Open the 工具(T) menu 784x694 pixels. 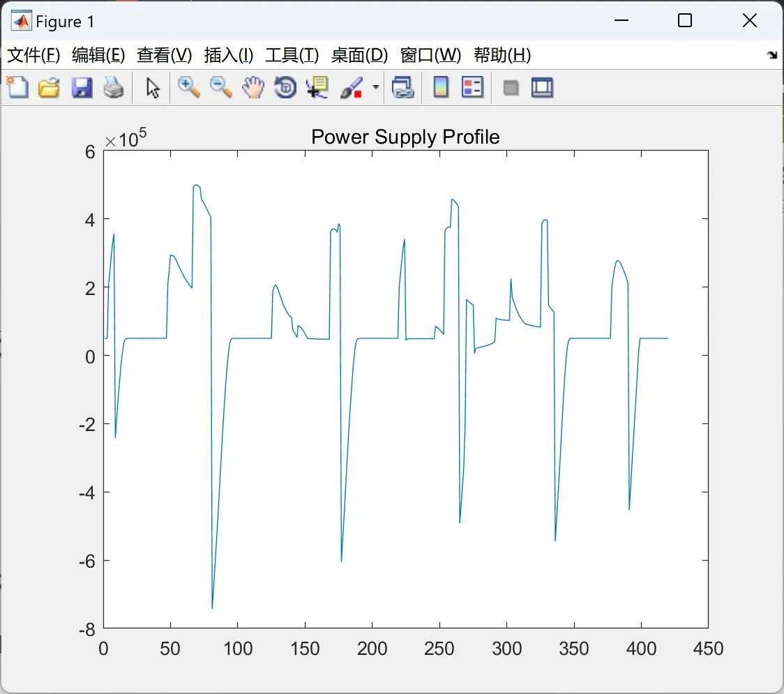coord(292,55)
